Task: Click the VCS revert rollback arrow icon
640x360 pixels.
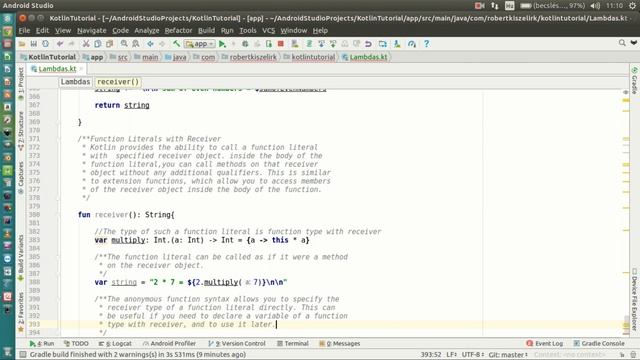Action: point(368,44)
